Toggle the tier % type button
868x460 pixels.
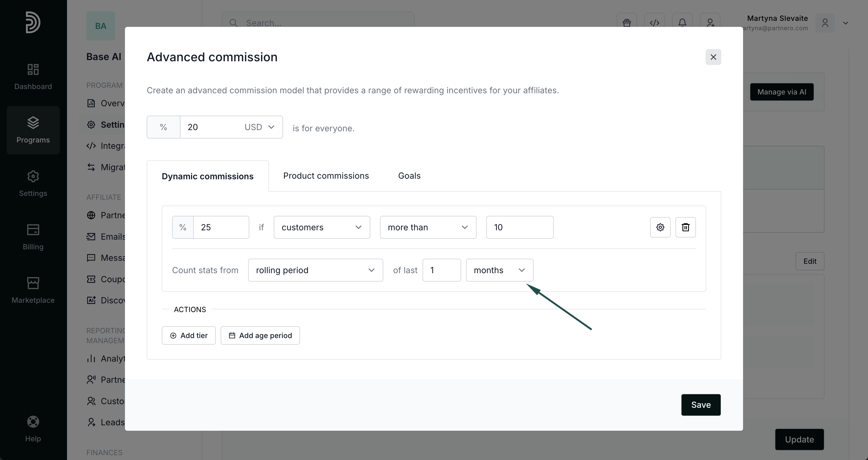[x=183, y=227]
